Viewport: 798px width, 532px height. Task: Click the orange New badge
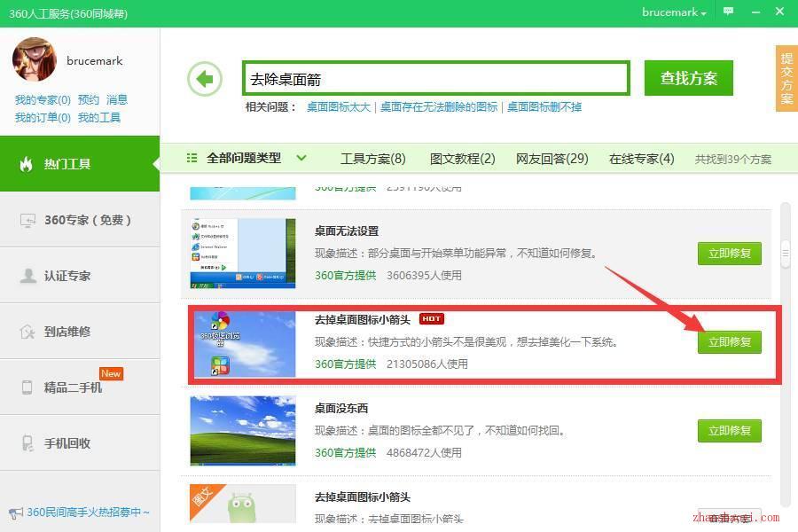[111, 373]
